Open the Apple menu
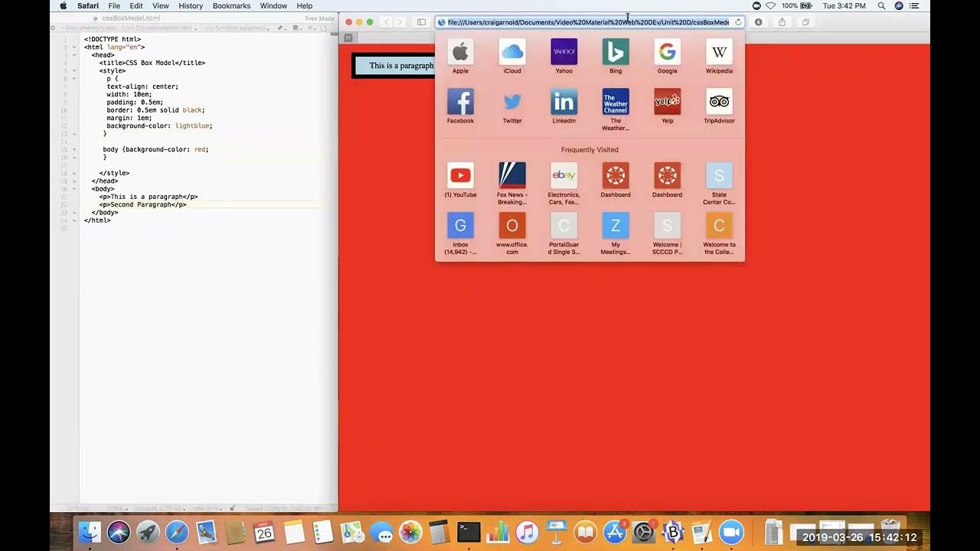The width and height of the screenshot is (980, 551). pos(64,5)
